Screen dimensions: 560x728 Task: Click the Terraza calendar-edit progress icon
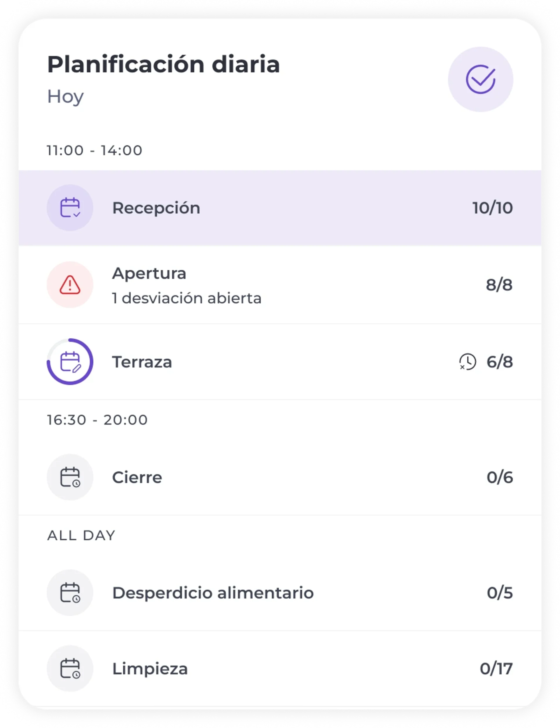[70, 362]
